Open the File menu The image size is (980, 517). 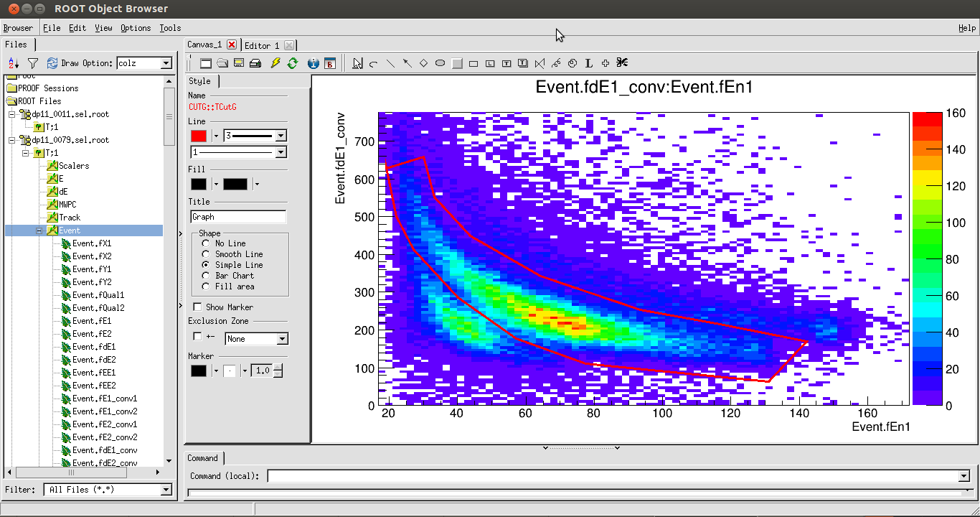pos(52,28)
